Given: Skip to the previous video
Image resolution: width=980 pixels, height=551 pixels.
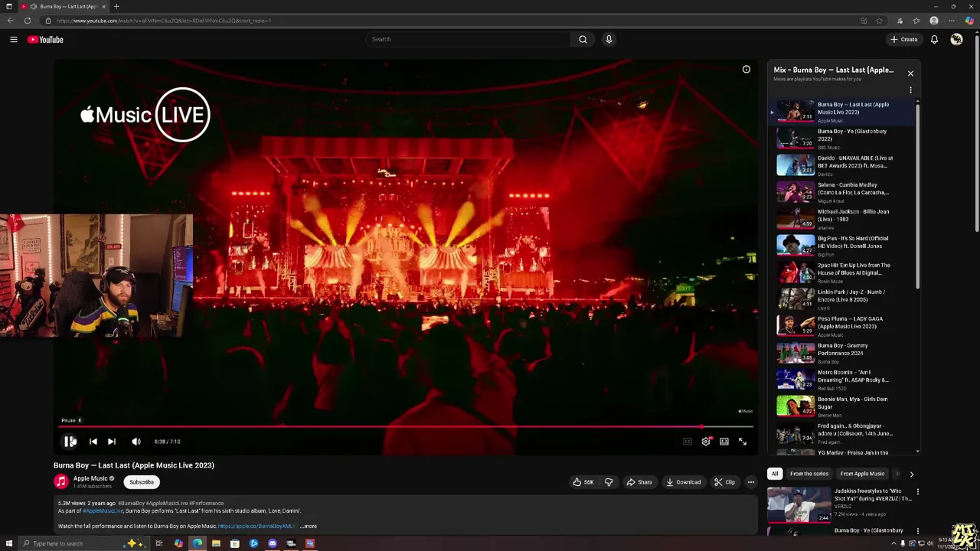Looking at the screenshot, I should tap(93, 442).
